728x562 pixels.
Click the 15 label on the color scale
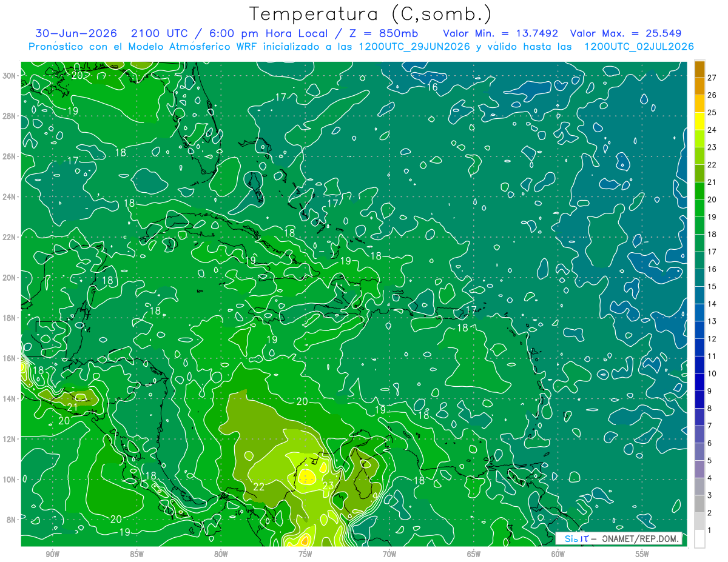(x=712, y=286)
